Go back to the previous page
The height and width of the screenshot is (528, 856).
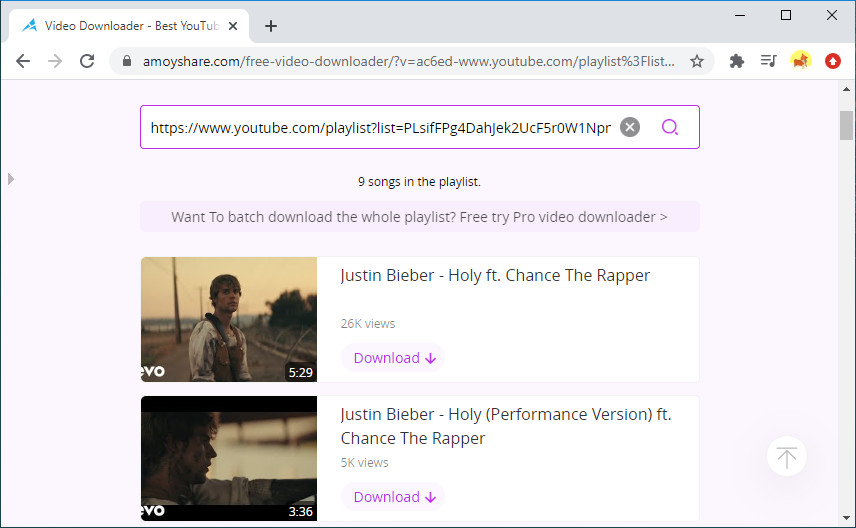coord(23,61)
